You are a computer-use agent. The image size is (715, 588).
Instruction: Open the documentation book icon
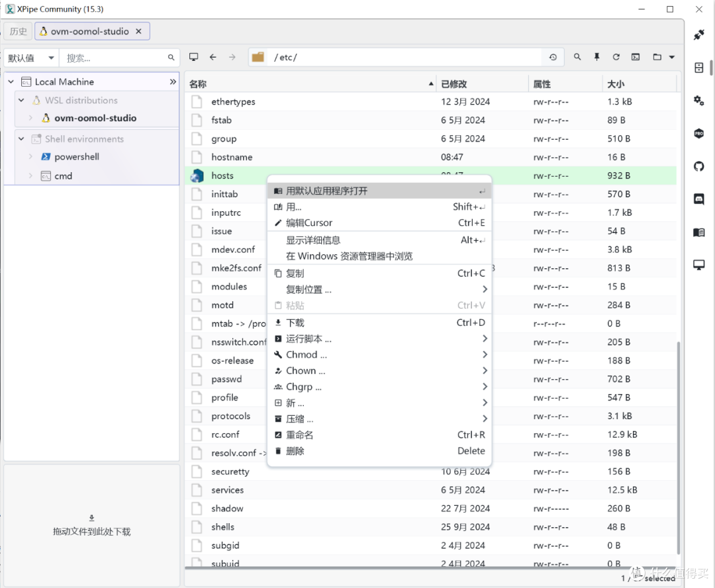click(x=698, y=232)
